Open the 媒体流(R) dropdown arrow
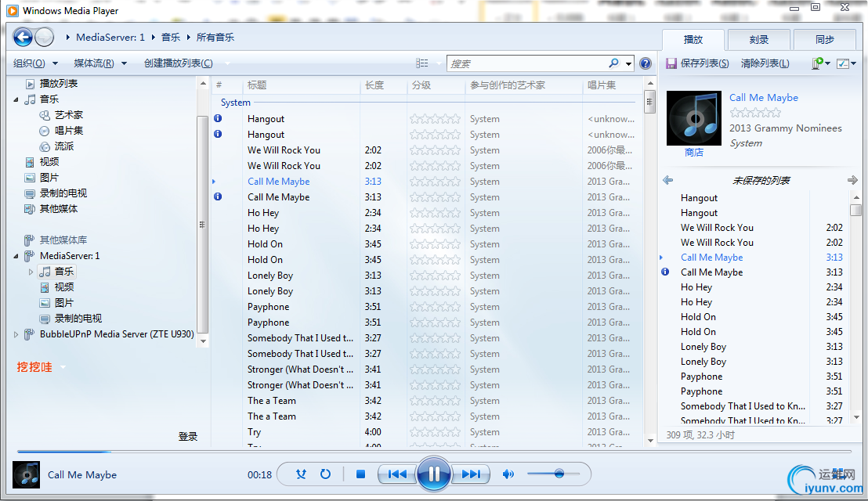The width and height of the screenshot is (868, 501). point(124,63)
